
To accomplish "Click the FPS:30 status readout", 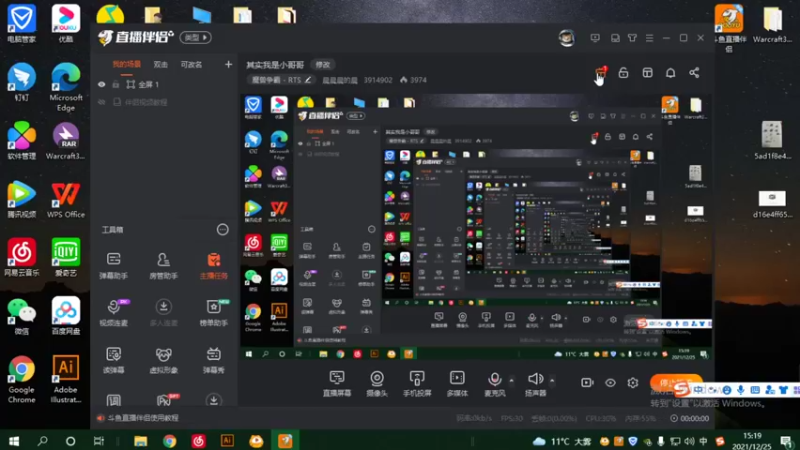I will pyautogui.click(x=512, y=418).
